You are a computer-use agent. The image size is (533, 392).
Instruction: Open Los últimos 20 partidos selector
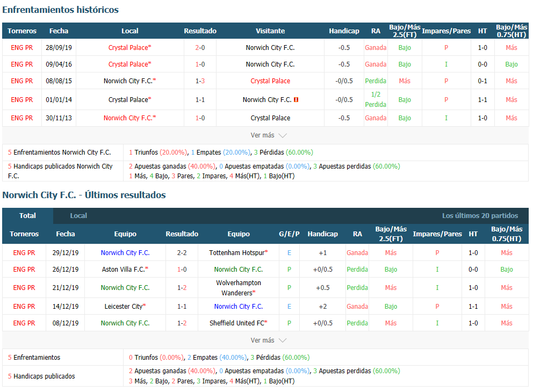[480, 216]
